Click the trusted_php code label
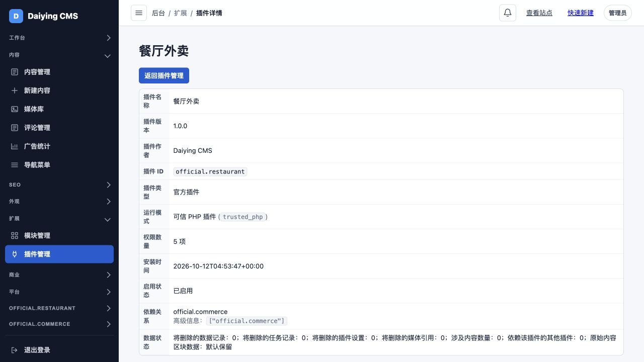This screenshot has width=644, height=362. (243, 217)
